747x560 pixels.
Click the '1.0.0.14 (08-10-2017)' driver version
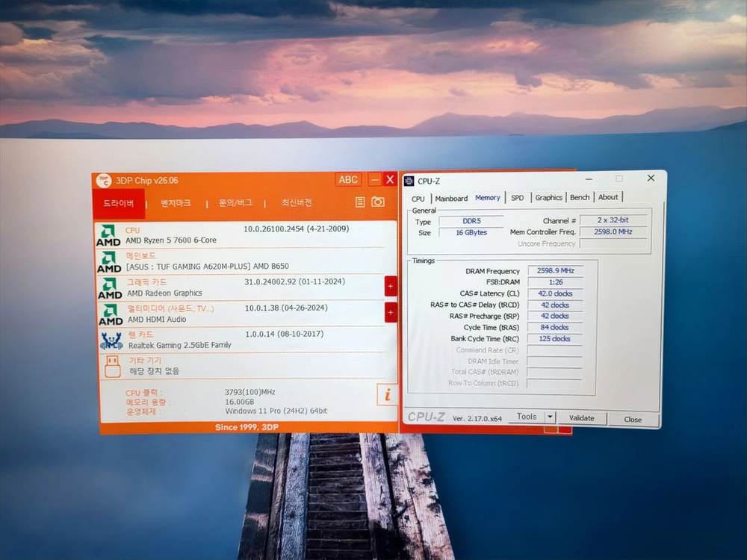tap(285, 335)
